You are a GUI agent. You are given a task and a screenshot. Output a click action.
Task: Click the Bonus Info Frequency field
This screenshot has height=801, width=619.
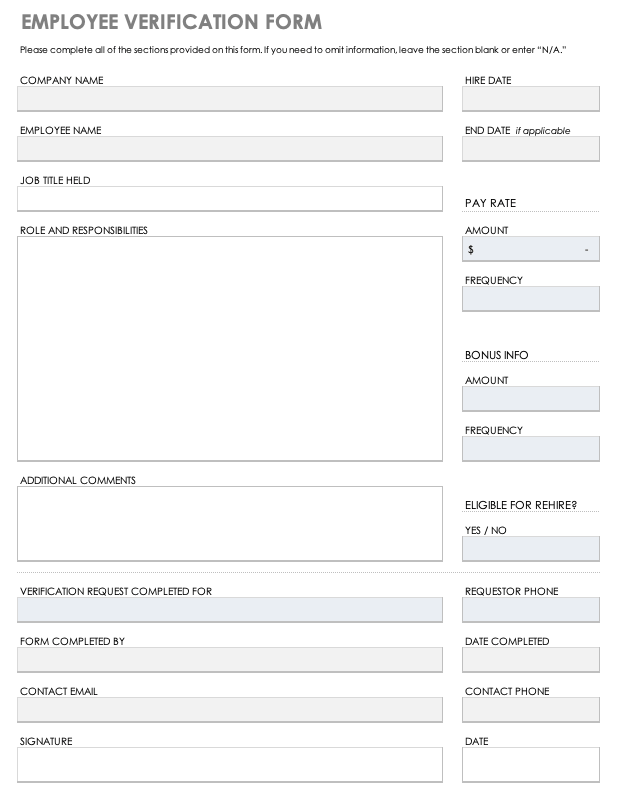(x=530, y=448)
